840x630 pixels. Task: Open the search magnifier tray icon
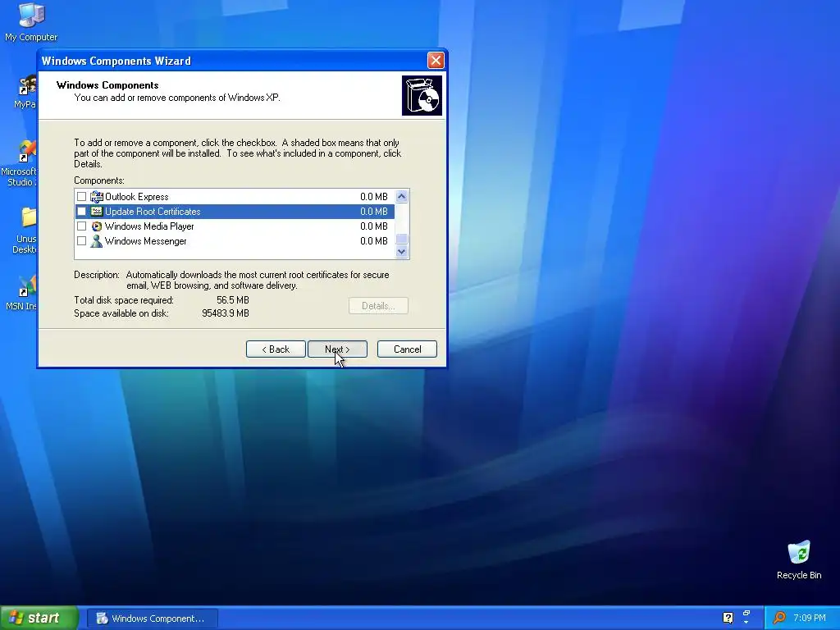pos(779,618)
